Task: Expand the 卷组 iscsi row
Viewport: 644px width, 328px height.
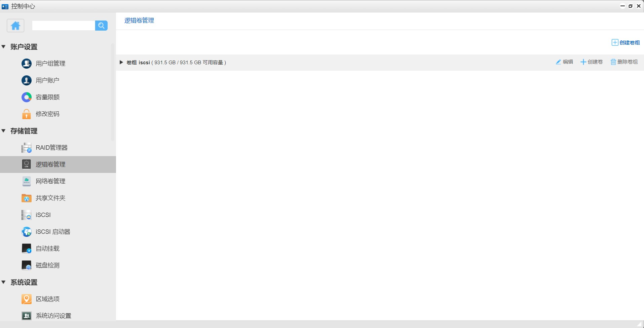Action: (121, 62)
